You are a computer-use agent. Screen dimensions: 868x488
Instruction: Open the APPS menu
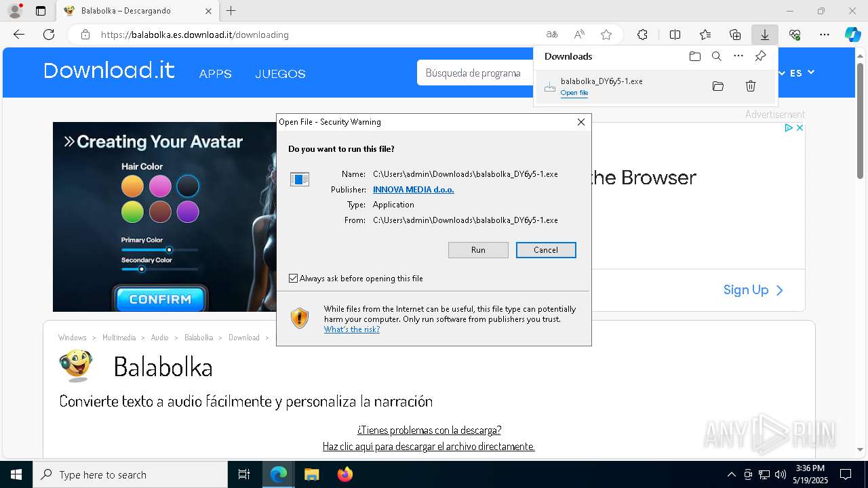pos(216,74)
